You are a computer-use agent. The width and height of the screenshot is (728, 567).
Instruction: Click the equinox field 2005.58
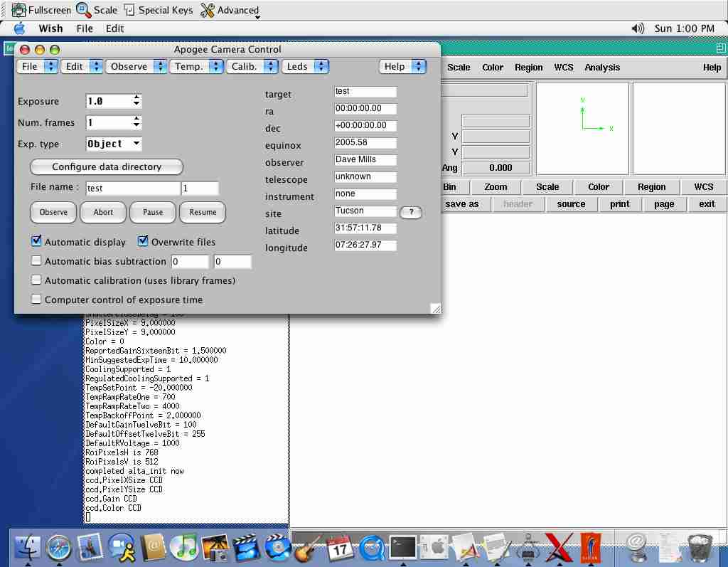click(x=365, y=143)
